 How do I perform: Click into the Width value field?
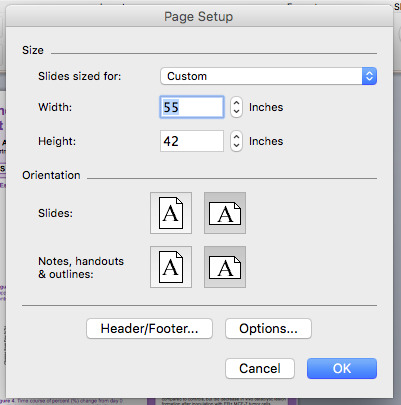point(192,107)
